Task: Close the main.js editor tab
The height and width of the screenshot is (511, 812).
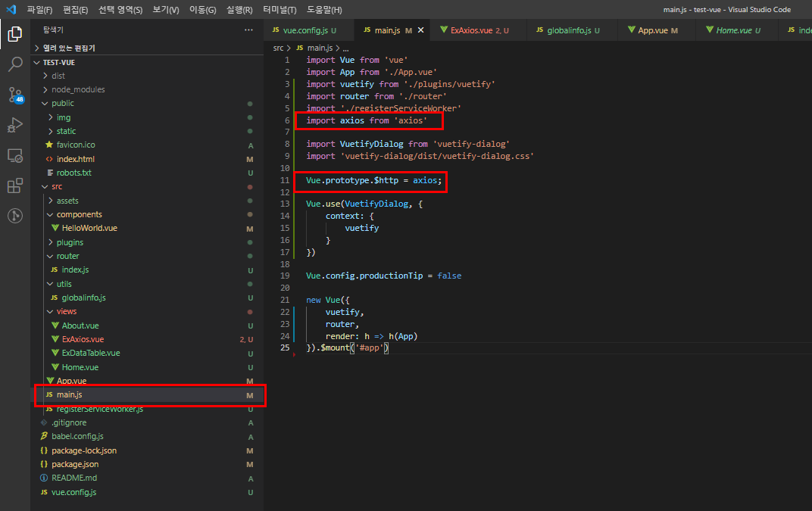Action: (x=420, y=30)
